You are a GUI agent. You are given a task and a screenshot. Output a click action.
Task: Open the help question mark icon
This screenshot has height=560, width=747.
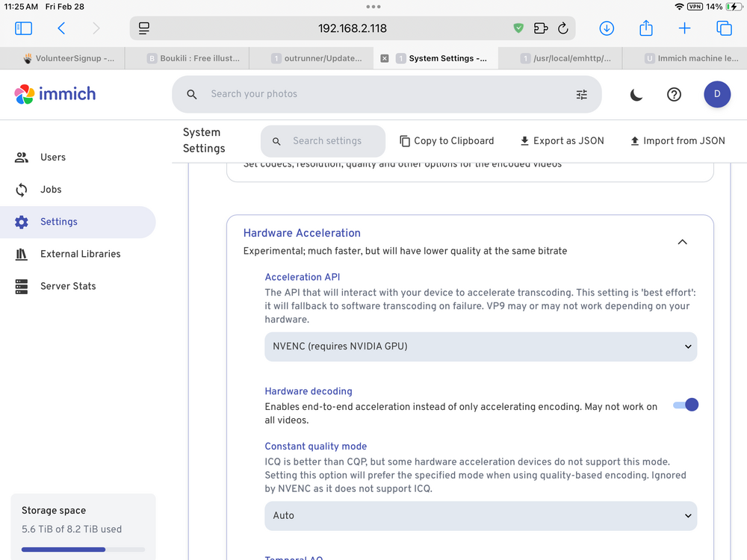(x=674, y=95)
